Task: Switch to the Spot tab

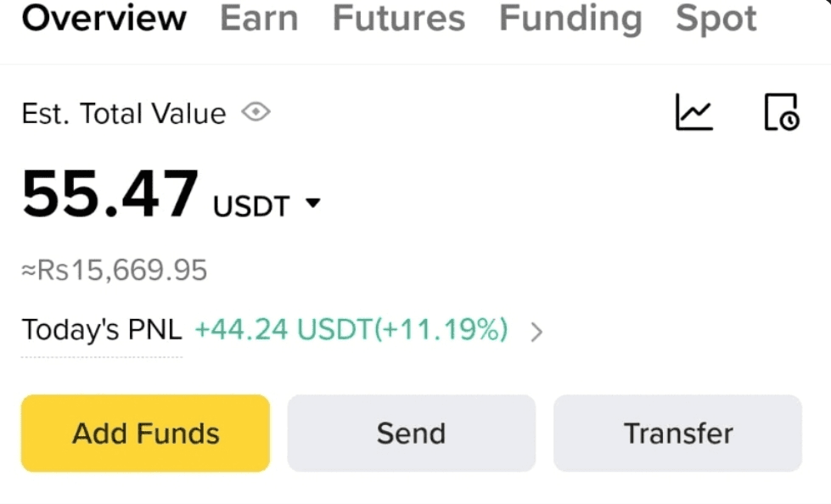Action: (716, 19)
